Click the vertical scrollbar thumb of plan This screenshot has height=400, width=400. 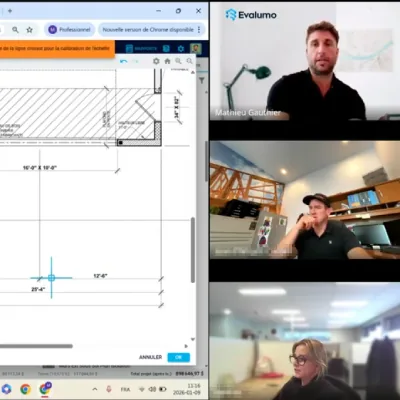[193, 250]
